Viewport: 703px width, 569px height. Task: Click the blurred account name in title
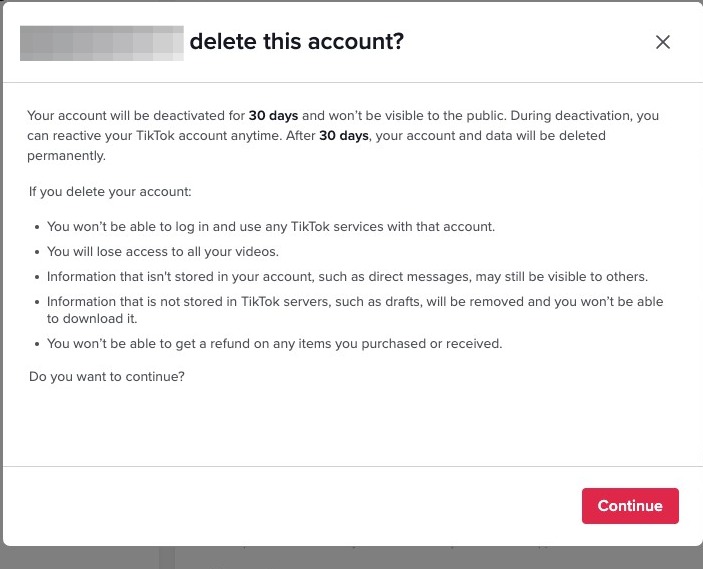click(x=102, y=43)
